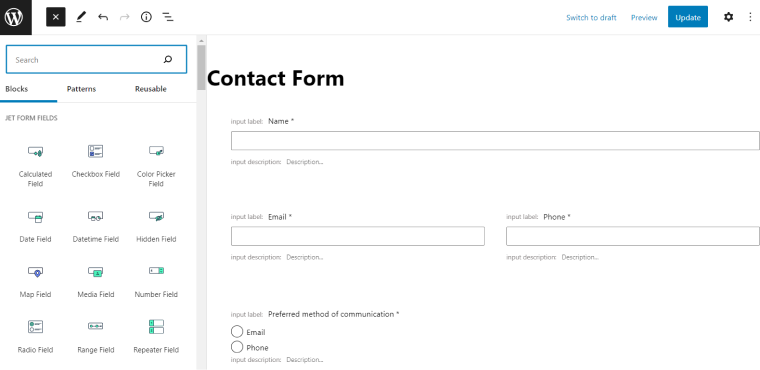Select the Phone radio option
760x370 pixels.
click(237, 347)
